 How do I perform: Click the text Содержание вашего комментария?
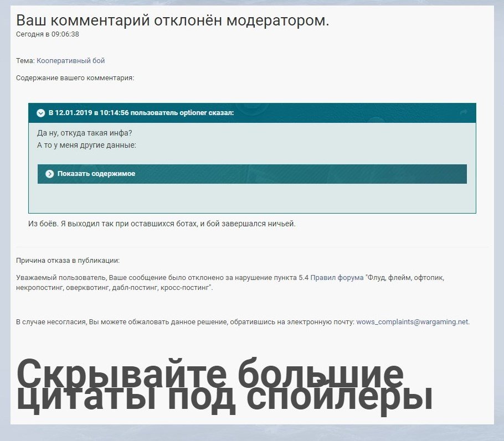(75, 77)
